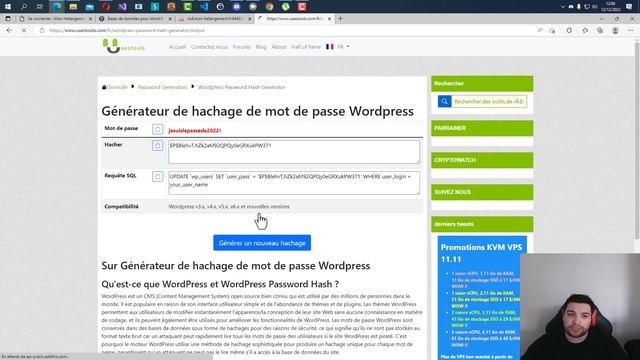Image resolution: width=640 pixels, height=360 pixels.
Task: Open the Collections icon
Action: click(600, 30)
